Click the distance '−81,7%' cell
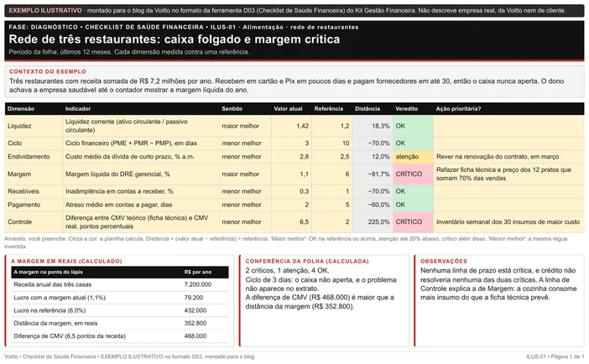The height and width of the screenshot is (364, 589). click(373, 174)
